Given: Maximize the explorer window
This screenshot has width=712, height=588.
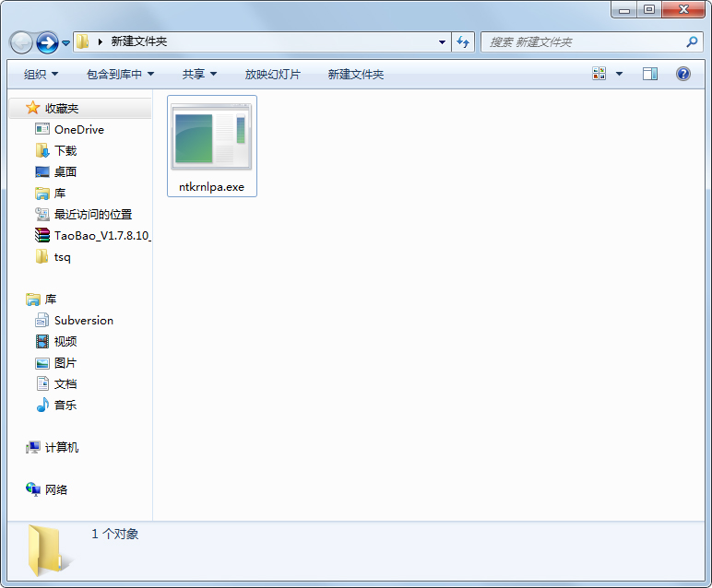Looking at the screenshot, I should pyautogui.click(x=649, y=10).
